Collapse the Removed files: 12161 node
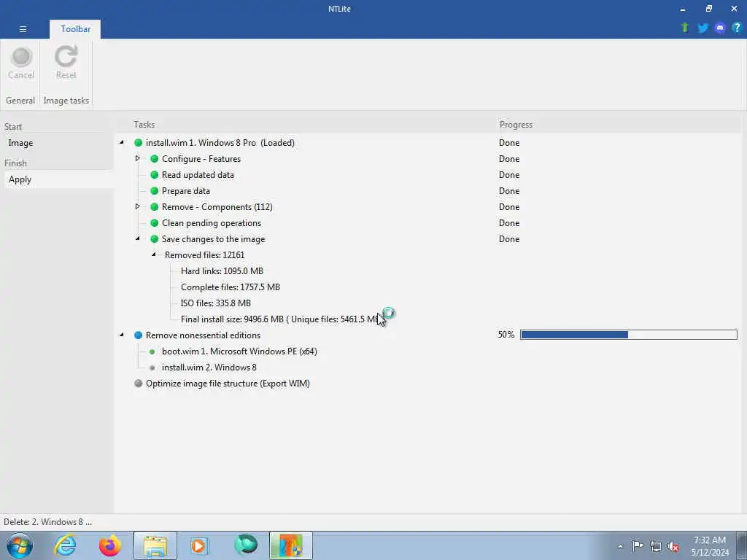The image size is (747, 560). click(154, 254)
